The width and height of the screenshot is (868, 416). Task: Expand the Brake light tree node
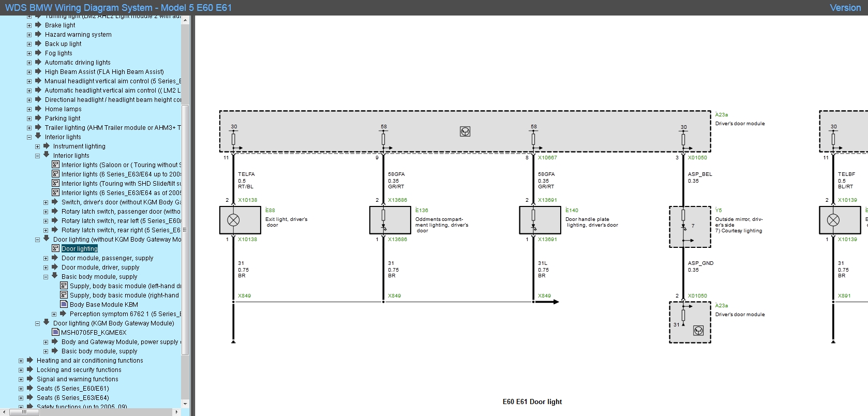[x=29, y=25]
